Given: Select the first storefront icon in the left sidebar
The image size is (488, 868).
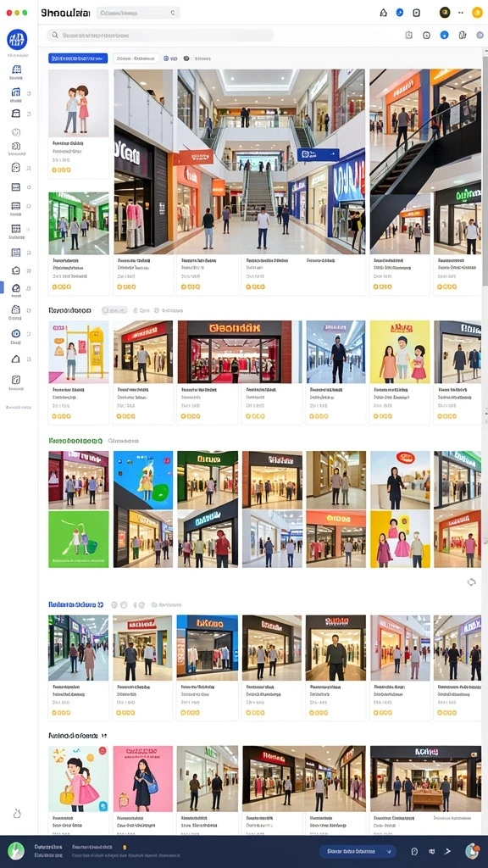Looking at the screenshot, I should [16, 70].
